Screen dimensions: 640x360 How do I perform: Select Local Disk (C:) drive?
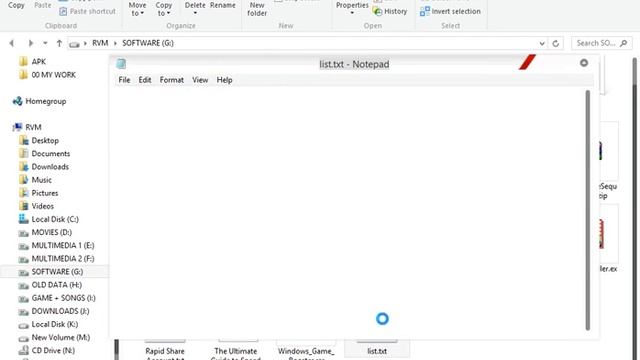pyautogui.click(x=55, y=219)
